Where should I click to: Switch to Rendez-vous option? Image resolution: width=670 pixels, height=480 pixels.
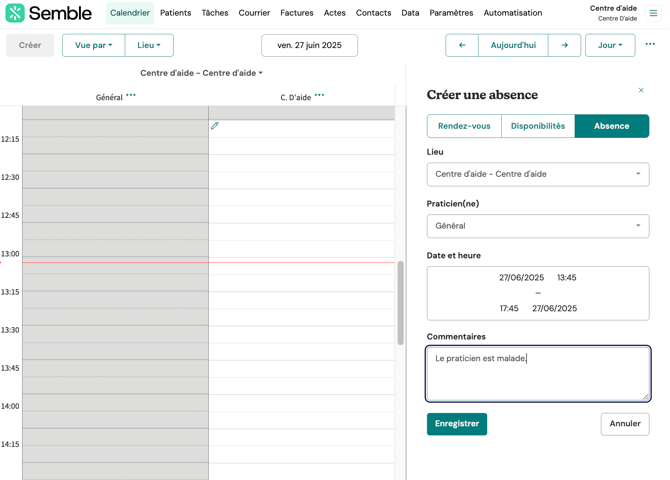[464, 126]
